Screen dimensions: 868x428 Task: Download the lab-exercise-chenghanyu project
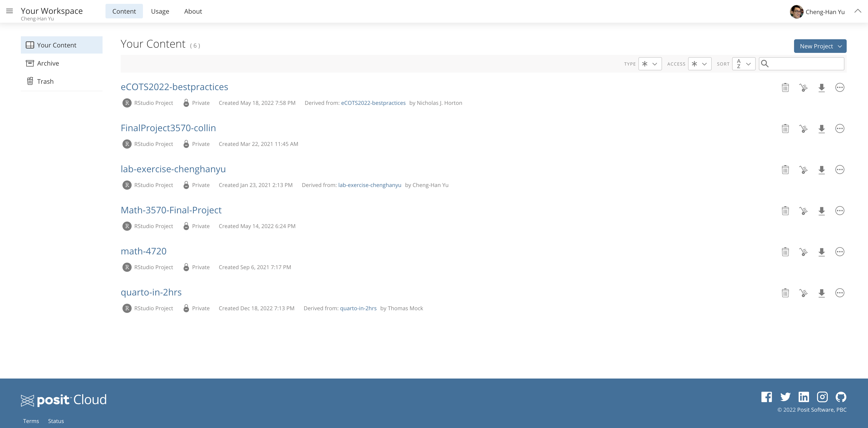coord(821,170)
